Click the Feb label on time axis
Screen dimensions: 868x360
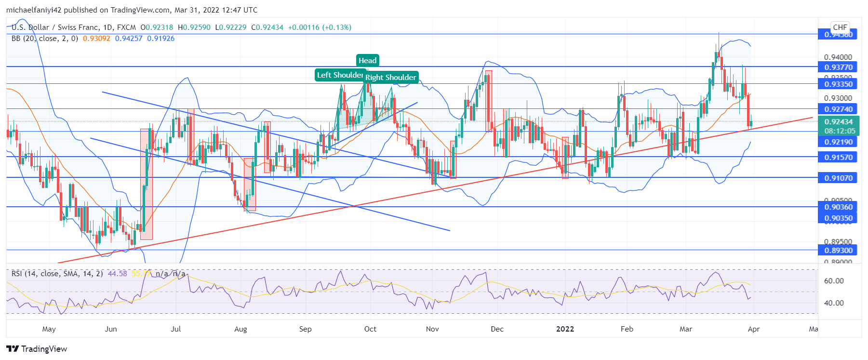point(627,329)
